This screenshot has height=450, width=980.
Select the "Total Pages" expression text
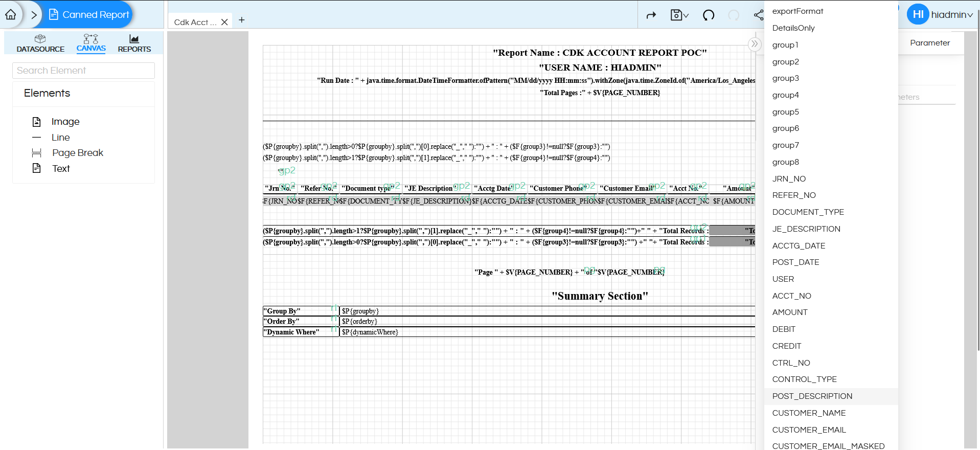tap(600, 93)
